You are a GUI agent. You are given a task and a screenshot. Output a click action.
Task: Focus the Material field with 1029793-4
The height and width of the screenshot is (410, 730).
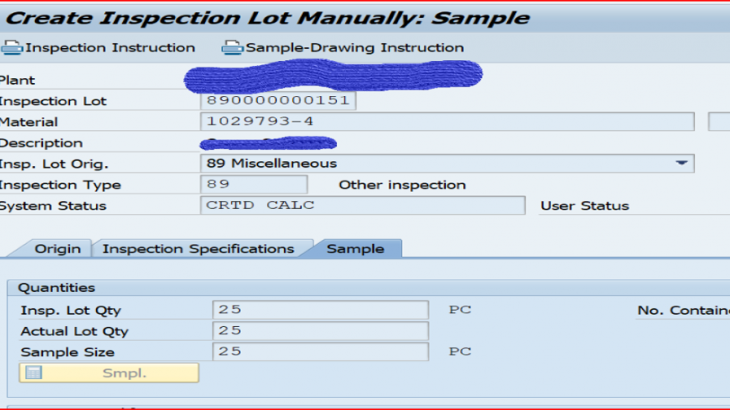(x=447, y=122)
